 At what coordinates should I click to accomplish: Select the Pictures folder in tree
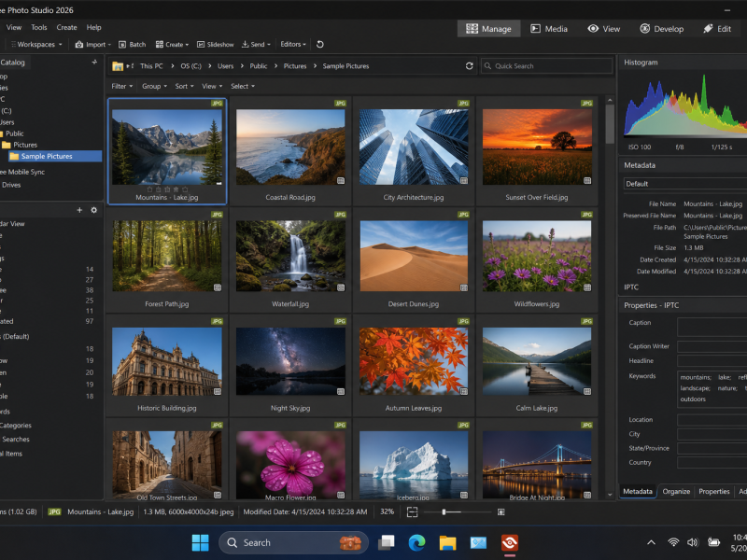point(20,145)
